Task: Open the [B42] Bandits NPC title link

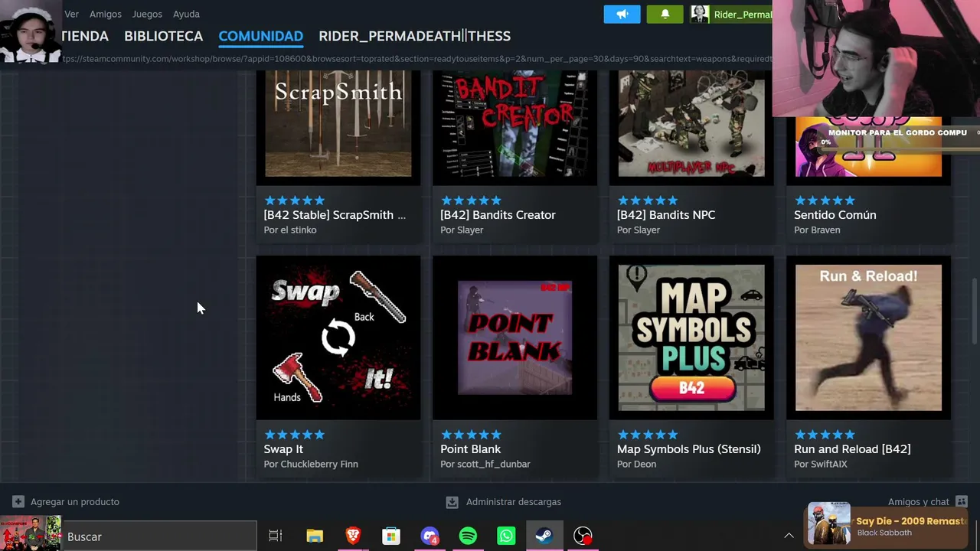Action: click(x=666, y=215)
